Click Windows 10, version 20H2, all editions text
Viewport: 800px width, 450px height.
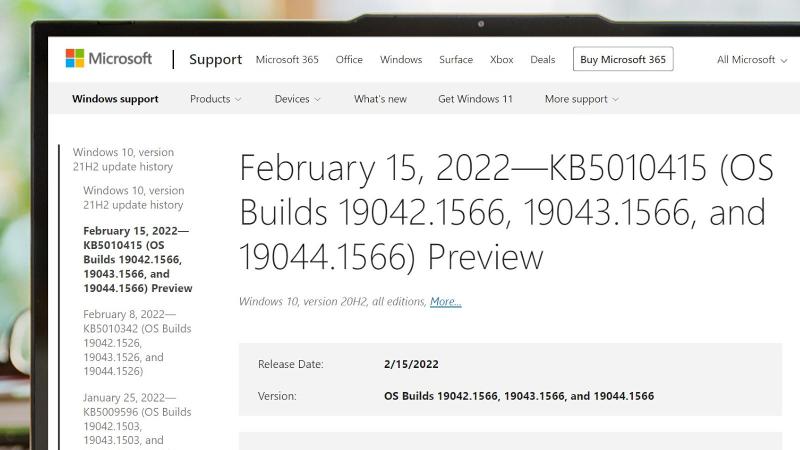tap(333, 302)
